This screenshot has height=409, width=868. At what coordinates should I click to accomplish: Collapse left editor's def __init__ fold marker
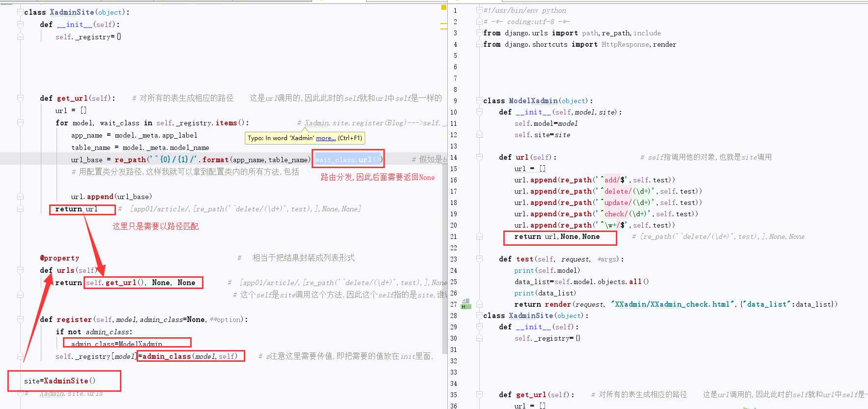click(20, 25)
